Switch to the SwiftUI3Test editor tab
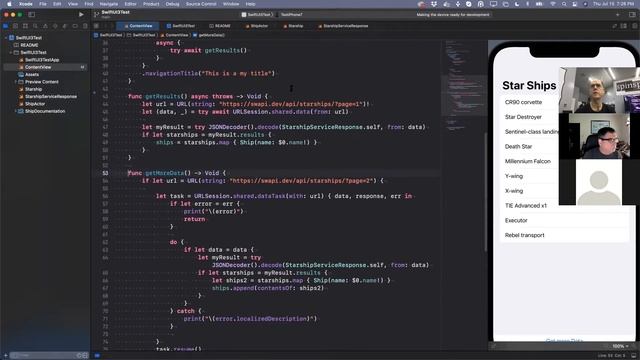Viewport: 640px width, 360px height. click(181, 26)
